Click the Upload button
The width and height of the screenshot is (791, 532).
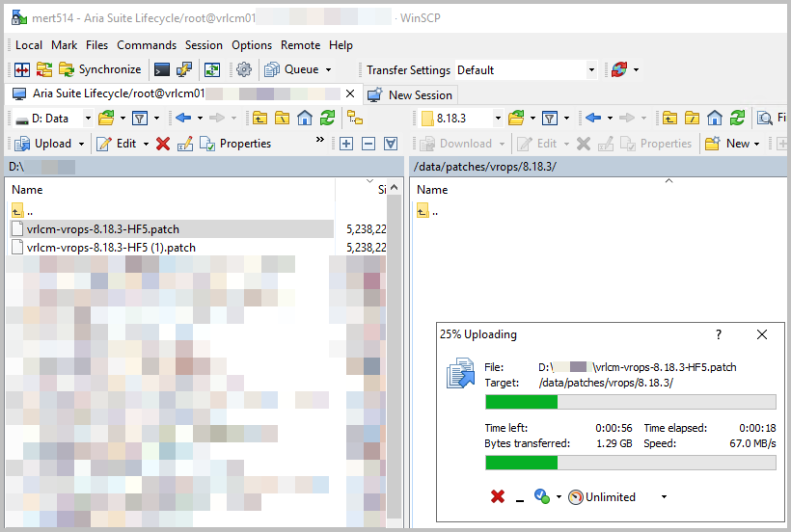click(43, 144)
